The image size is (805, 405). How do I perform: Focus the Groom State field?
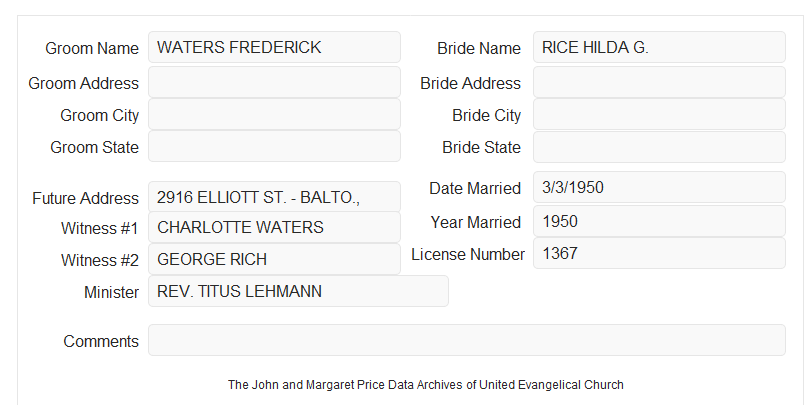point(274,146)
